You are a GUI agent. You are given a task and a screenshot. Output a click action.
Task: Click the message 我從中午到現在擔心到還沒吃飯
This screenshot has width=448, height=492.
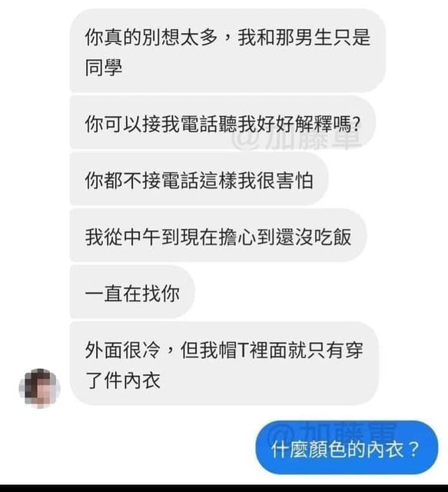point(218,235)
